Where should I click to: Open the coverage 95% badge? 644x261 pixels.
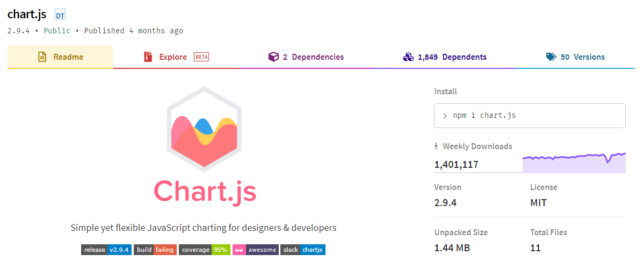coord(204,250)
